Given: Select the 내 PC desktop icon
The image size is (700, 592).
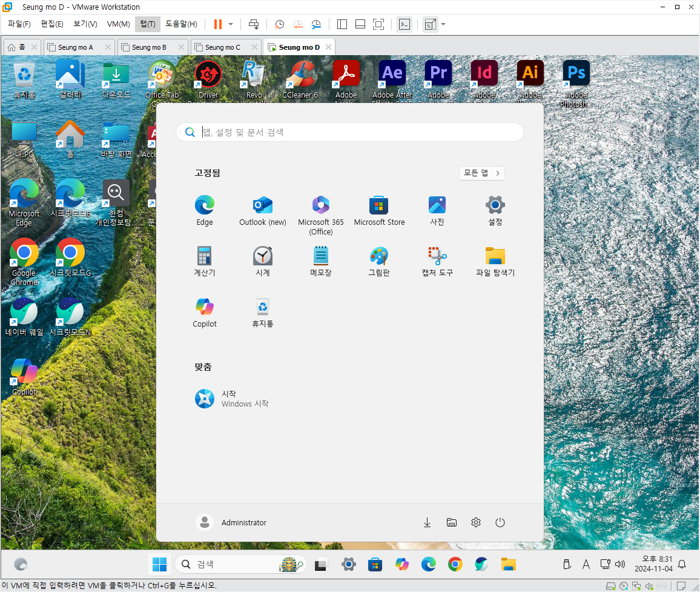Looking at the screenshot, I should (24, 139).
